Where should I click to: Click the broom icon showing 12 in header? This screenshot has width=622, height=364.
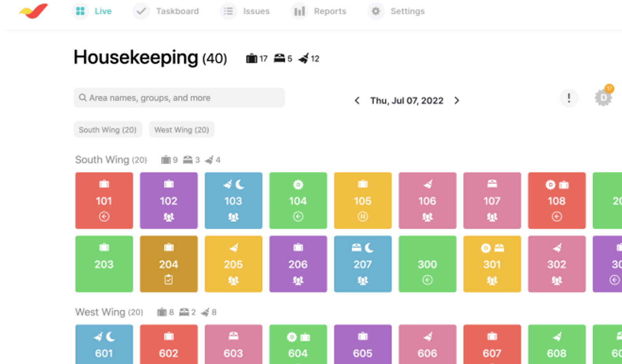(304, 58)
